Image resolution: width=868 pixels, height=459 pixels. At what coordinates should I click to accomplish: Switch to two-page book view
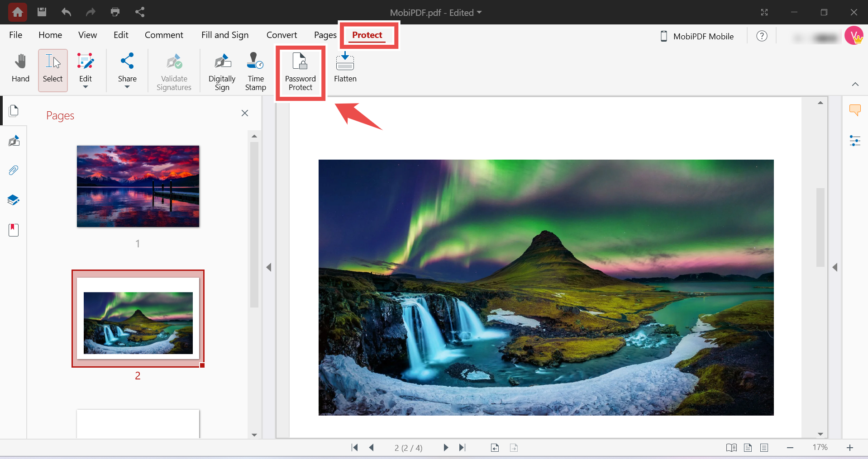pos(731,448)
